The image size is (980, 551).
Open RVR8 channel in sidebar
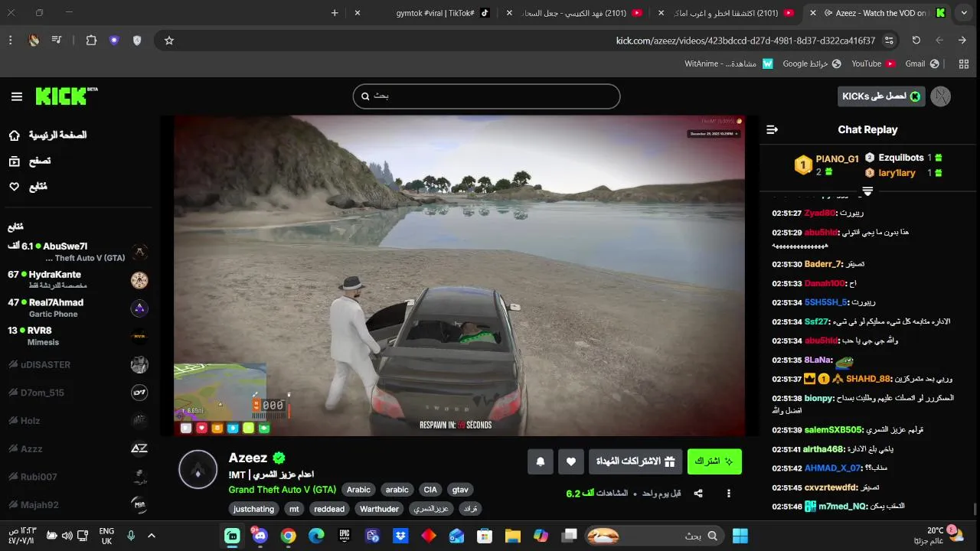coord(77,336)
